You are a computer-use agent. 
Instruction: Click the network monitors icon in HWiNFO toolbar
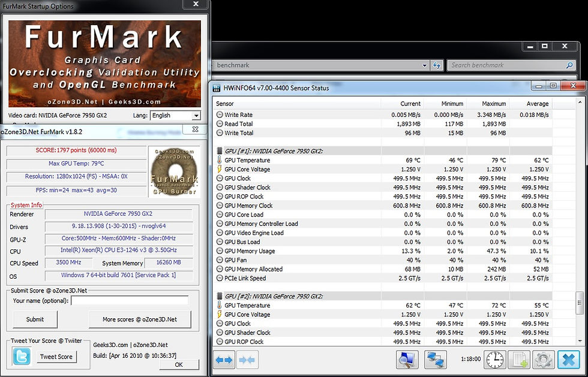click(x=436, y=360)
